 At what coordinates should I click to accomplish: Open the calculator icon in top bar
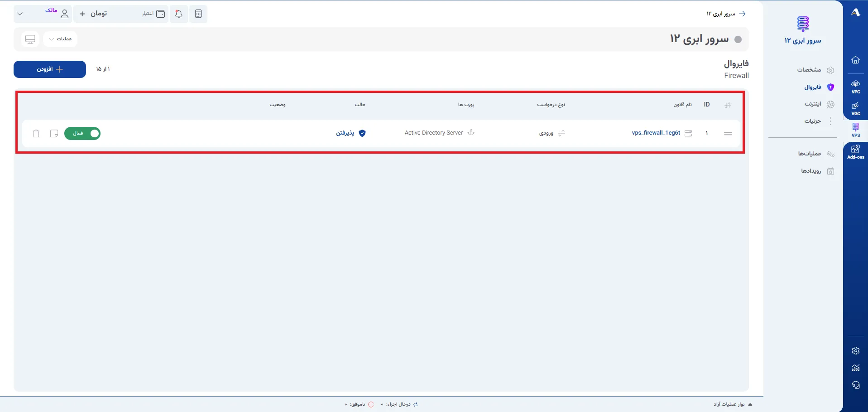click(x=198, y=14)
